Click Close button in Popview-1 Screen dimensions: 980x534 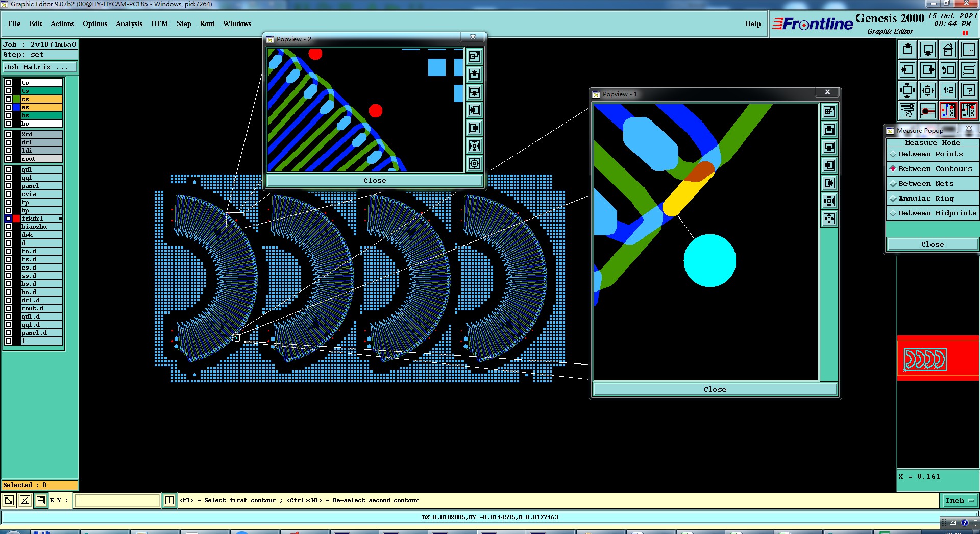pyautogui.click(x=715, y=390)
